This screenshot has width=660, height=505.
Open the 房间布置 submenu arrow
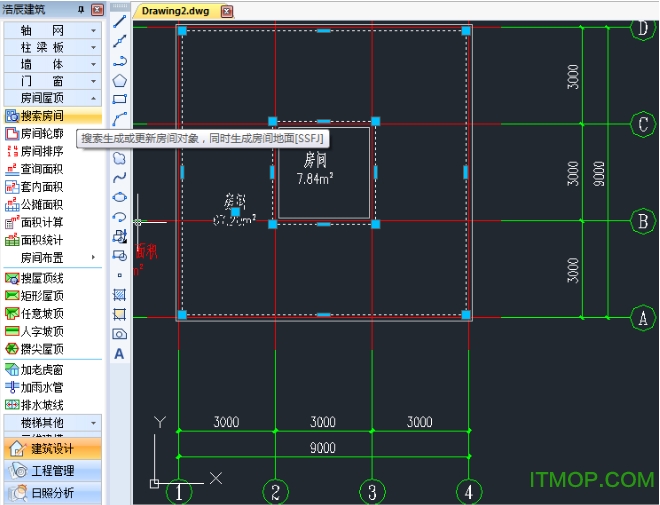(x=93, y=257)
